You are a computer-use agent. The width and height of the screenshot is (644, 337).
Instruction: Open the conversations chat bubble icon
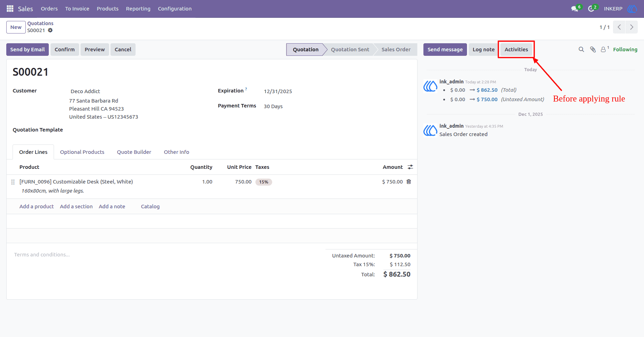click(575, 9)
